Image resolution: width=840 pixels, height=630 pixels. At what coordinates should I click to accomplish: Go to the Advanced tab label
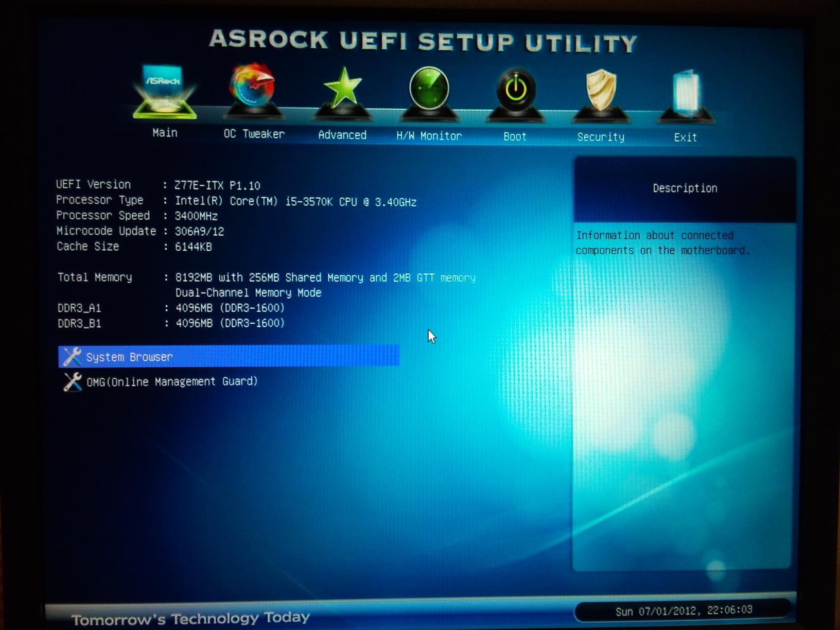pyautogui.click(x=342, y=135)
